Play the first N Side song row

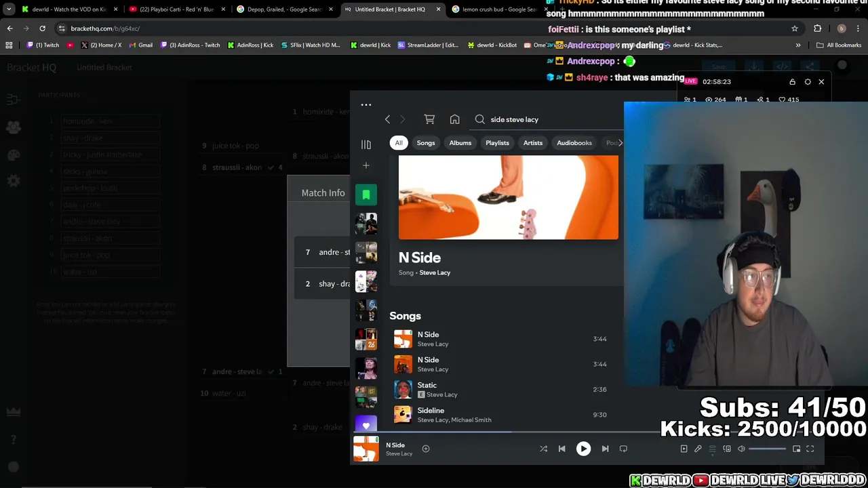coord(502,339)
